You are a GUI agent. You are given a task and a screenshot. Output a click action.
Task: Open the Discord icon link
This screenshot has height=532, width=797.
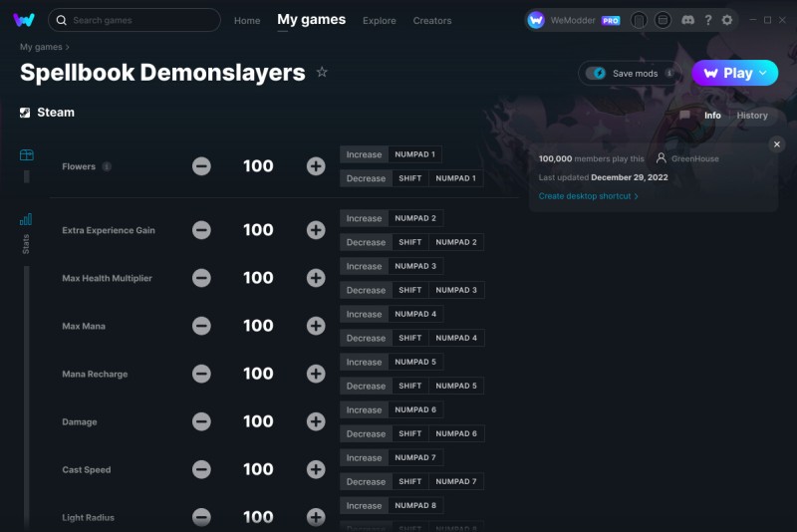click(x=687, y=20)
